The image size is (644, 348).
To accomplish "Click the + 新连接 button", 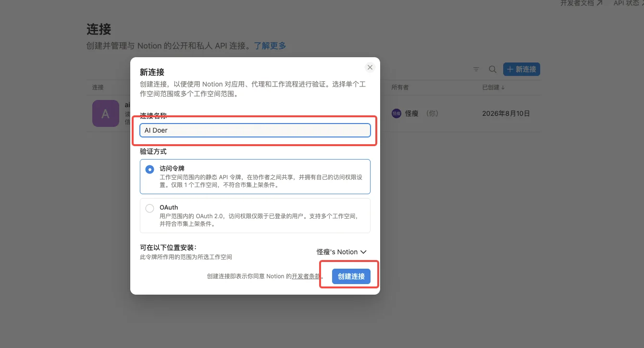I will pyautogui.click(x=522, y=69).
